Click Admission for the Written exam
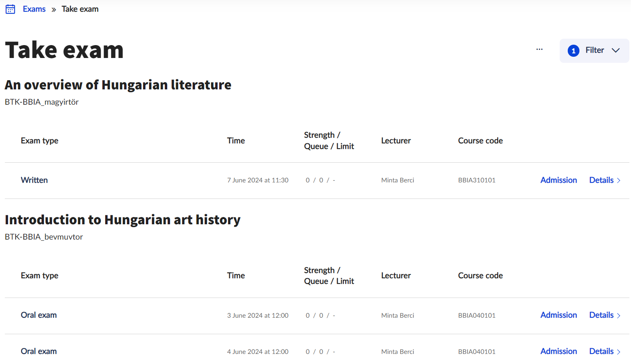 (558, 180)
